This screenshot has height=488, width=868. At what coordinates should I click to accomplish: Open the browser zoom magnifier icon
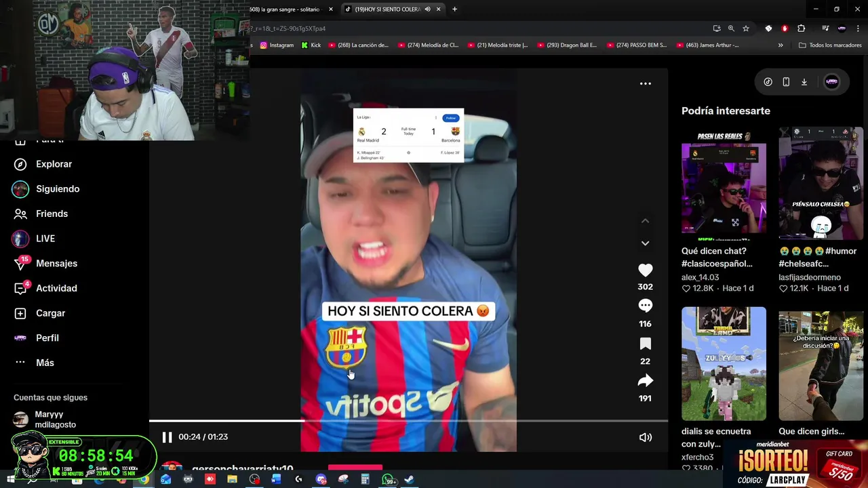coord(731,28)
